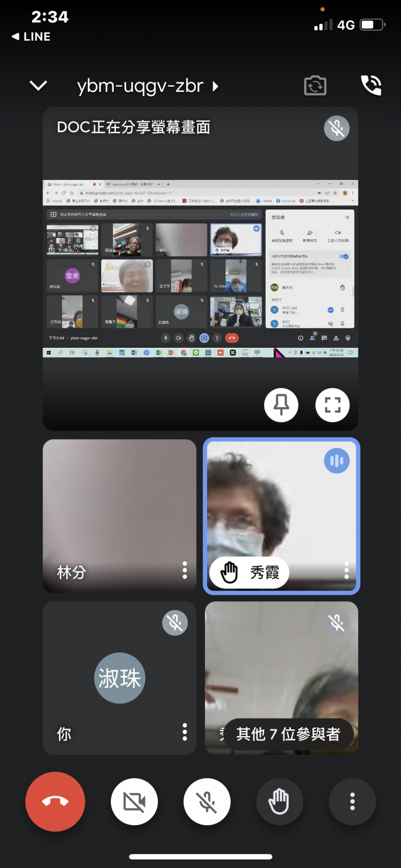The image size is (401, 868).
Task: Hang up with the red end call button
Action: coord(55,801)
